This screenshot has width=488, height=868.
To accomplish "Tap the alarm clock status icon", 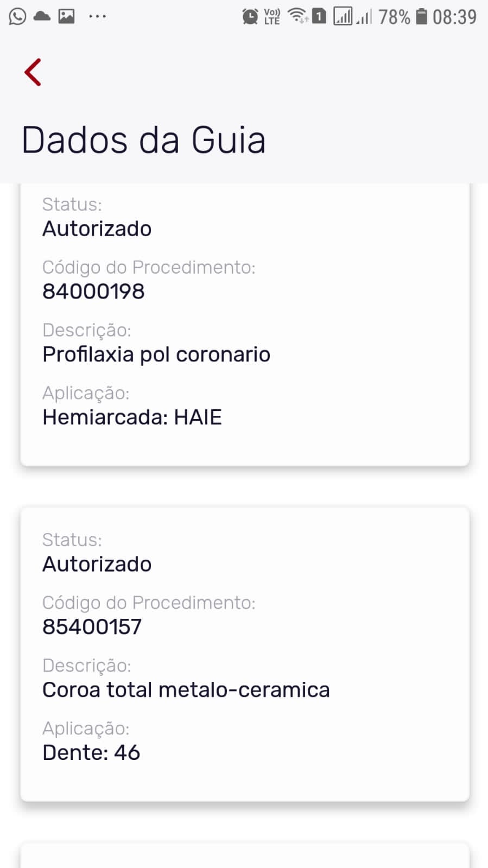I will 250,17.
